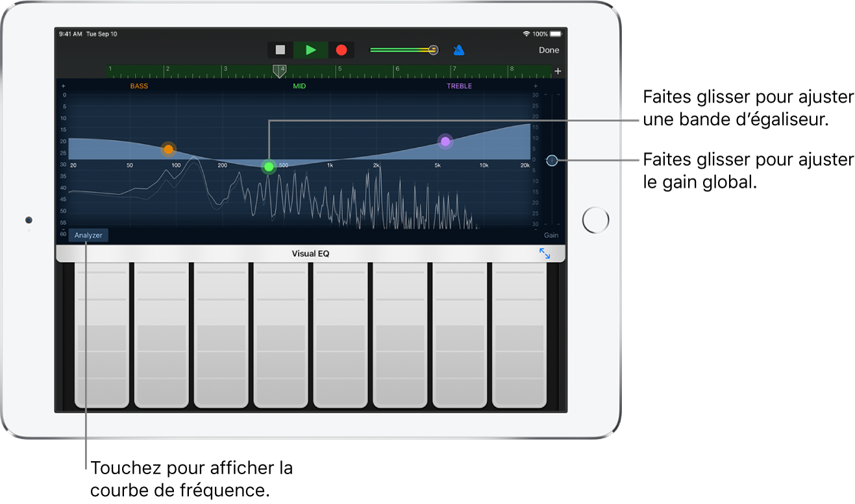Click the TREBLE band label
The height and width of the screenshot is (504, 855).
pos(459,86)
